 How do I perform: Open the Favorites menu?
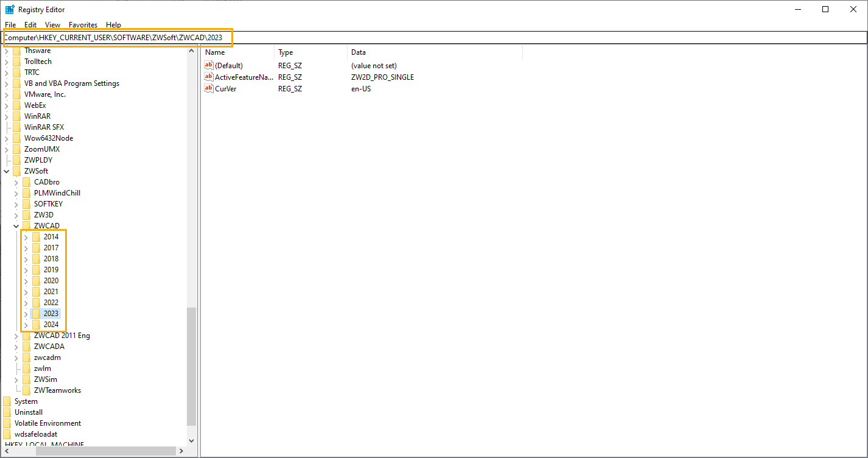click(83, 25)
